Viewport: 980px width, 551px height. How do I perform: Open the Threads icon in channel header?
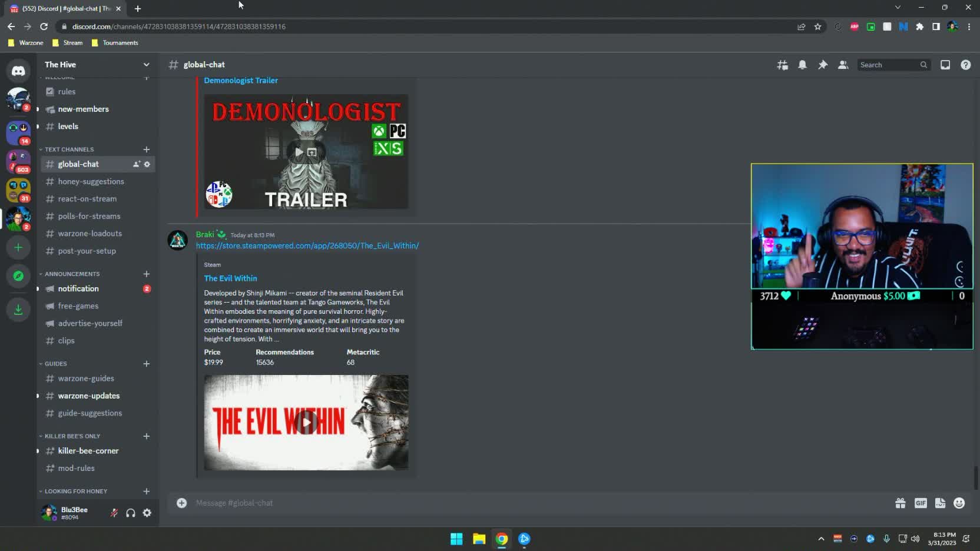782,65
